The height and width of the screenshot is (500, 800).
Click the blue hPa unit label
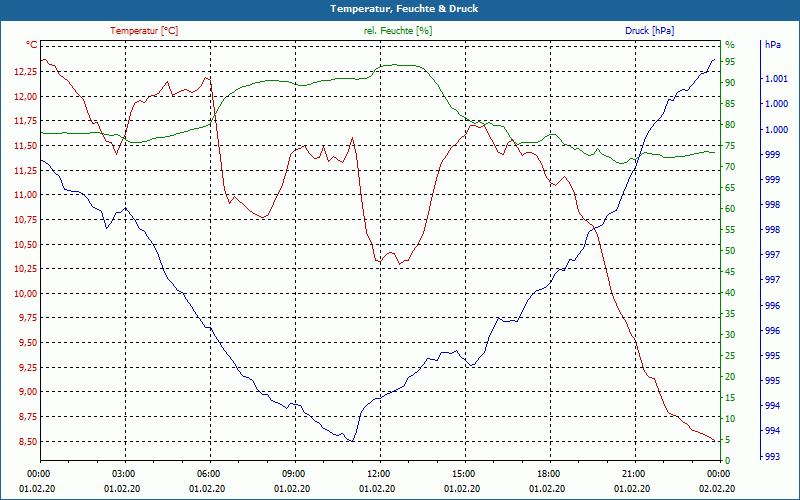pos(773,45)
